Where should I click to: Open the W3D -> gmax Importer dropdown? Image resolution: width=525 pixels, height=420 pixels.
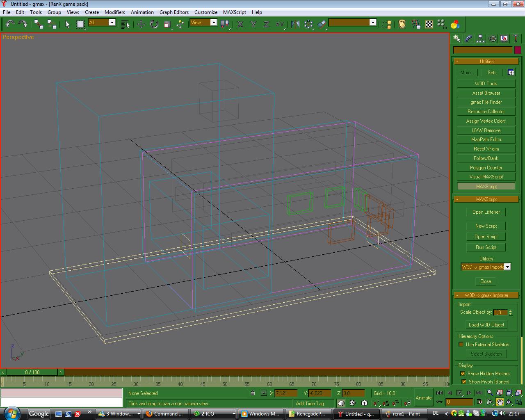pos(507,267)
